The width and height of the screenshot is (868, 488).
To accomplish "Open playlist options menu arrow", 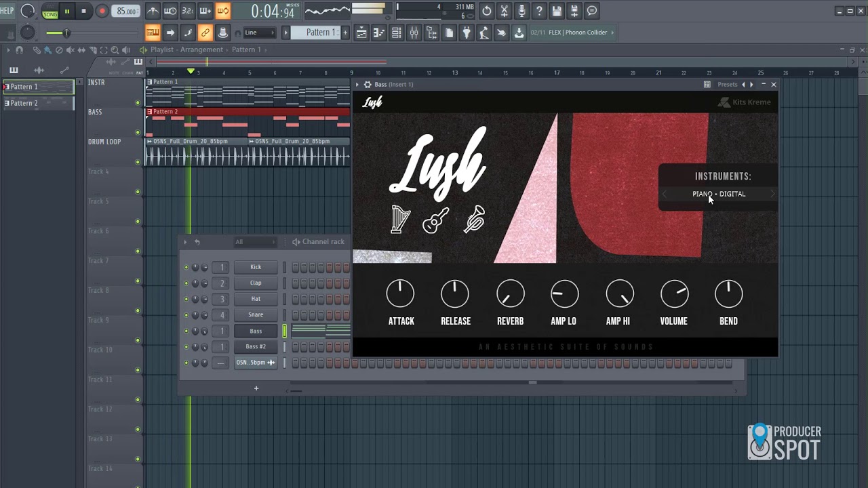I will click(x=8, y=50).
